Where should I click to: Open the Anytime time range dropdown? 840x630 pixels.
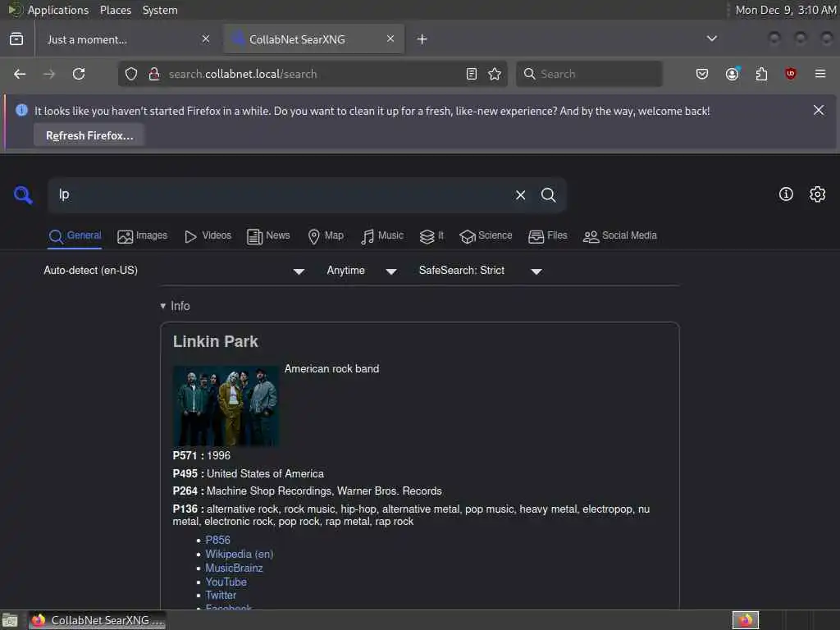[362, 271]
